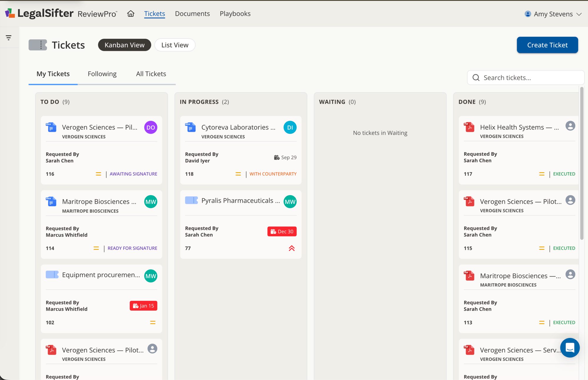
Task: Open the Maritrope Biosciences —... ticket in Done
Action: coord(520,276)
